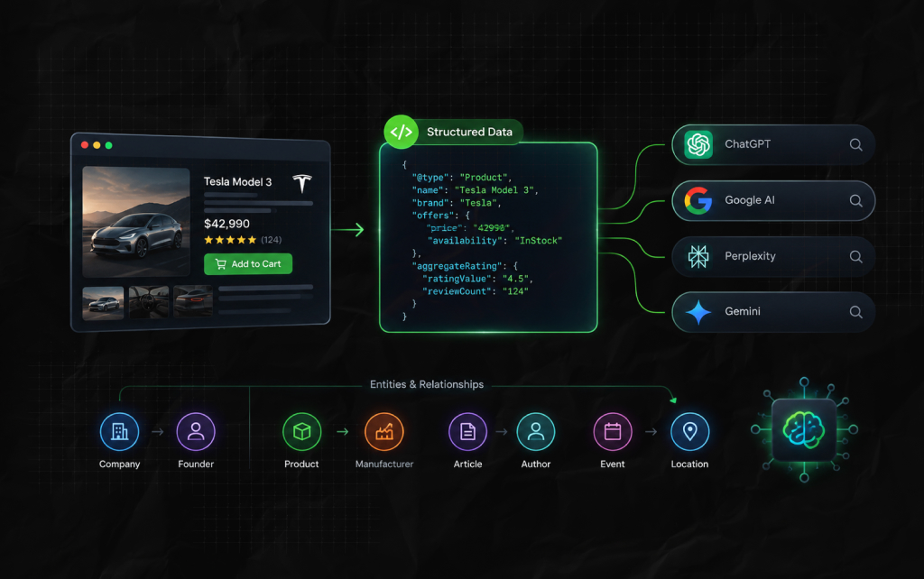
Task: Select the Product cube icon
Action: [x=301, y=432]
